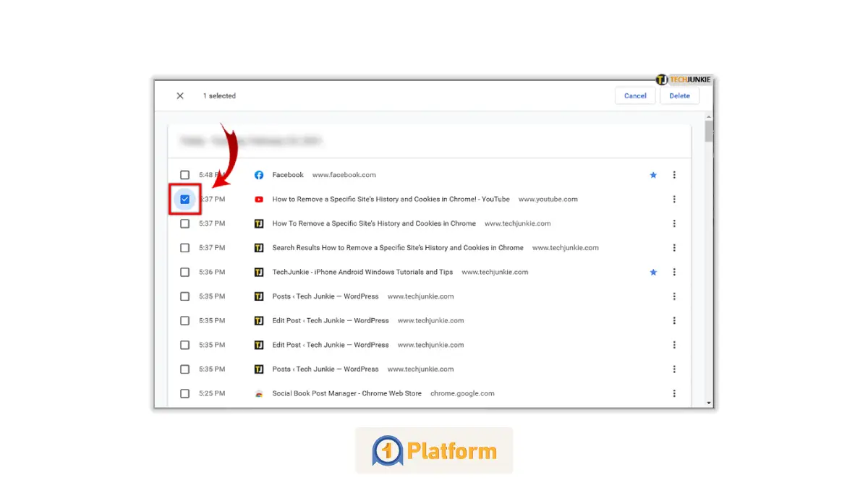Click the bookmark star on the TechJunkie tutorials entry
The width and height of the screenshot is (868, 488).
tap(653, 272)
